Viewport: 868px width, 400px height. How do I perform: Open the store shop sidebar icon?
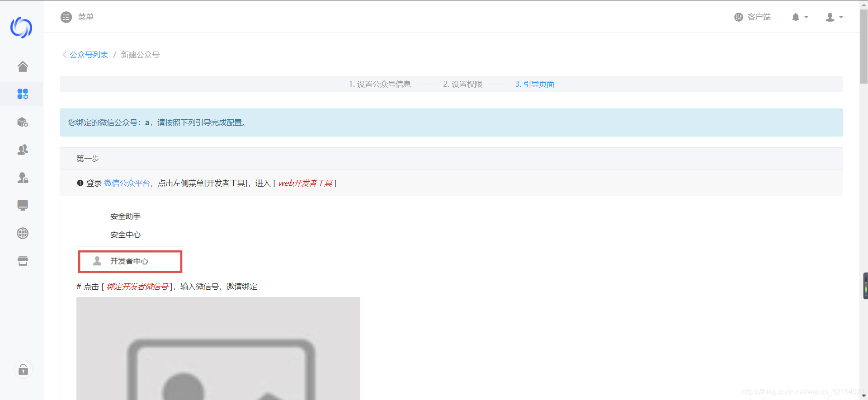click(x=23, y=261)
